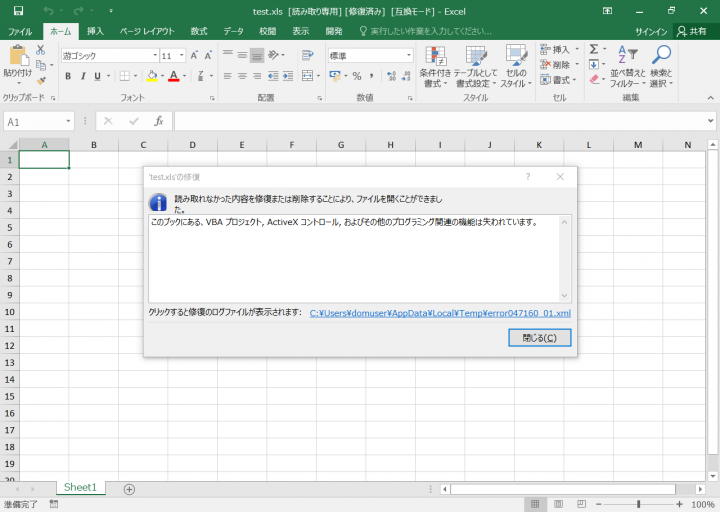Viewport: 720px width, 512px height.
Task: Open the font size dropdown
Action: 182,56
